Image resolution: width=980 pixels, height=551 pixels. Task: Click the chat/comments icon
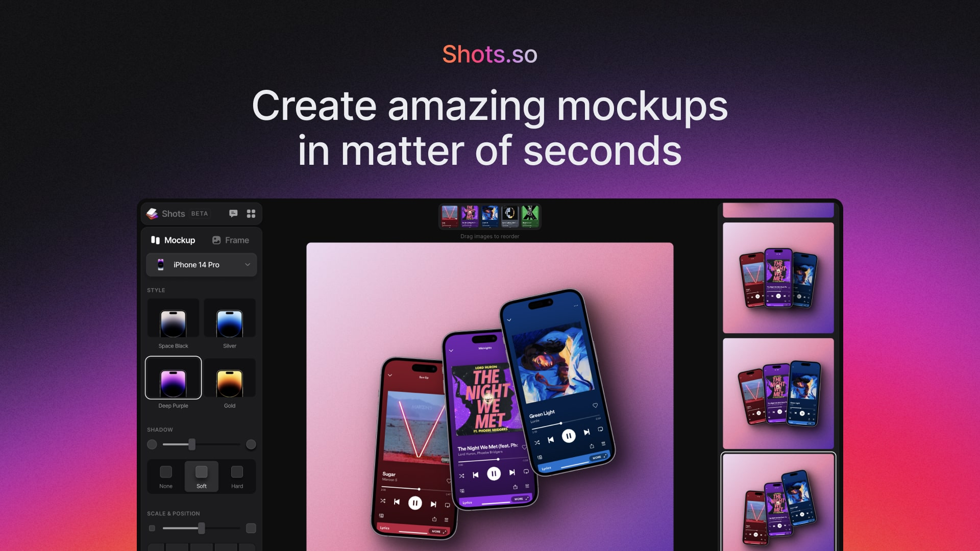(x=233, y=213)
